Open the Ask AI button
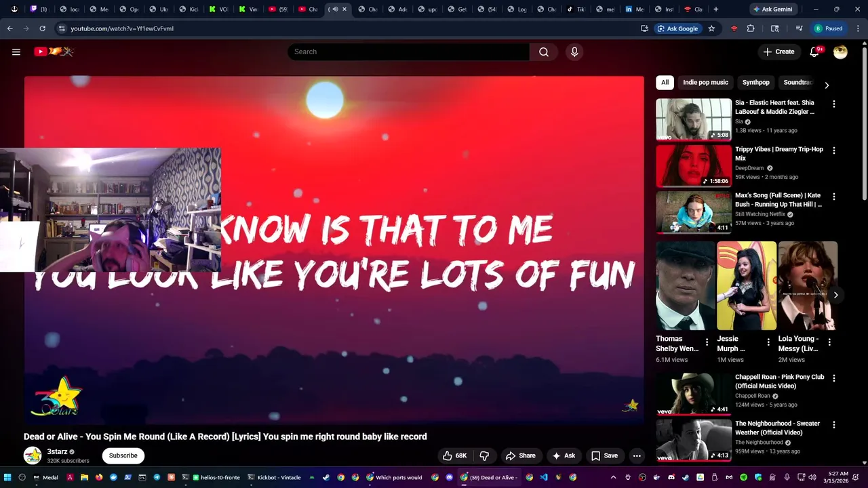 pyautogui.click(x=564, y=455)
